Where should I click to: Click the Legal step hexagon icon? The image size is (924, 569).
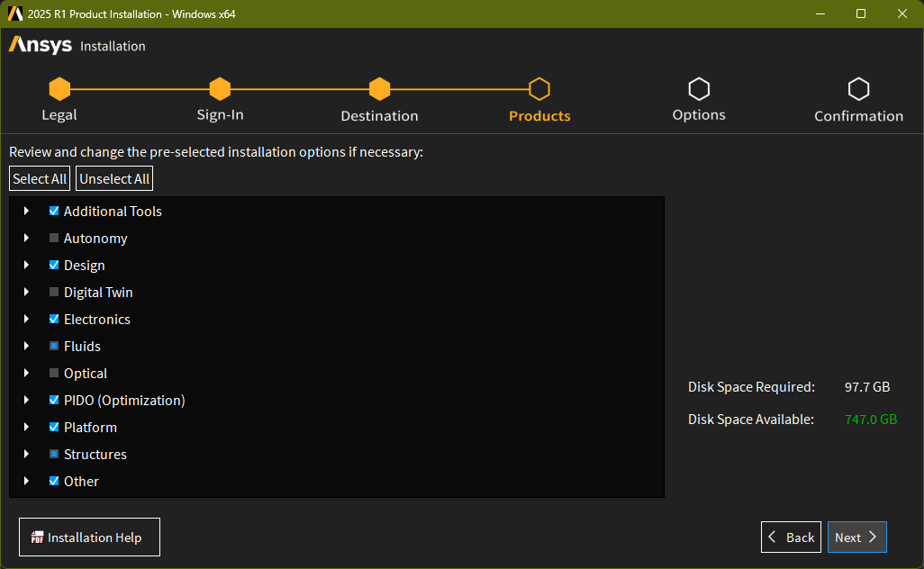[x=59, y=89]
